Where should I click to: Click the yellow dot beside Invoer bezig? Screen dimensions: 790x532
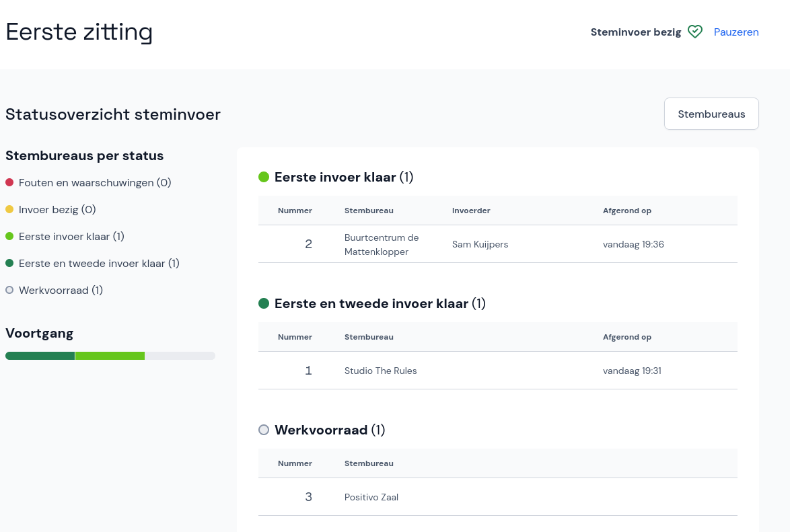(9, 210)
